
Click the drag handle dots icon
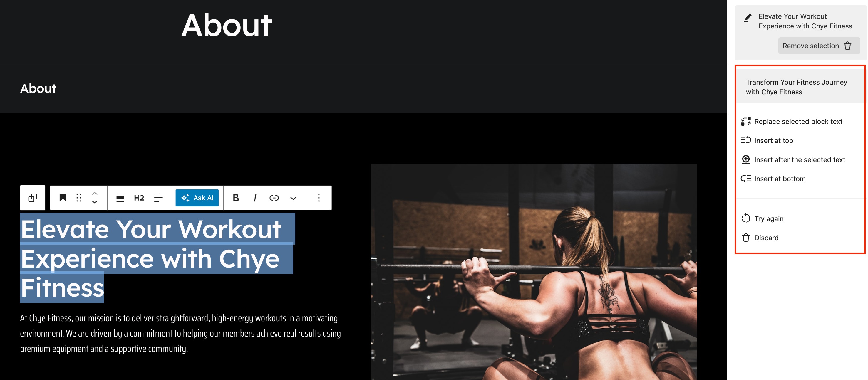79,198
